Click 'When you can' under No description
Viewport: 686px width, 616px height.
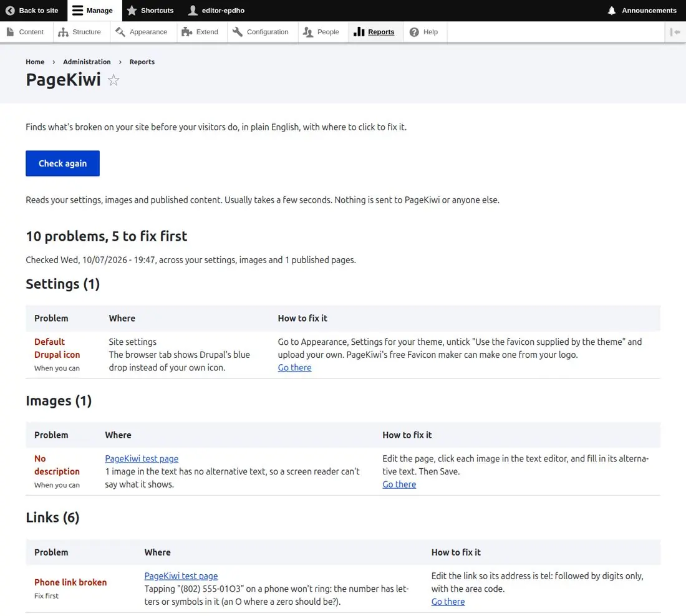click(x=57, y=485)
